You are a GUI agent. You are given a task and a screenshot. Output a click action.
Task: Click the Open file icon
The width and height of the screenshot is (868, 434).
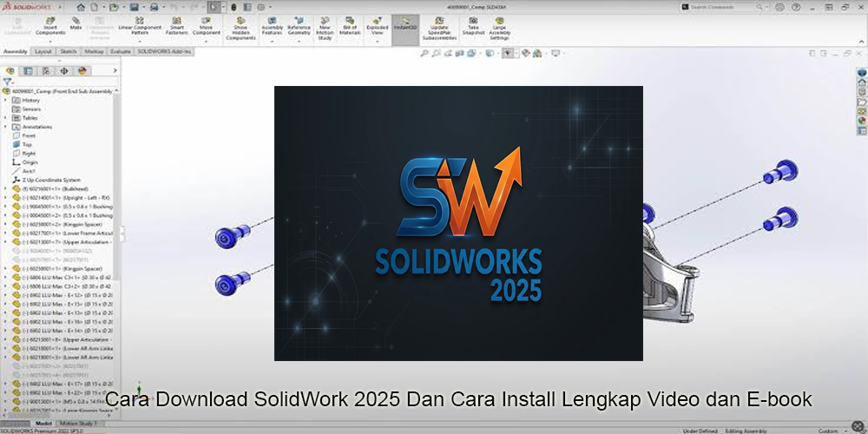point(114,7)
